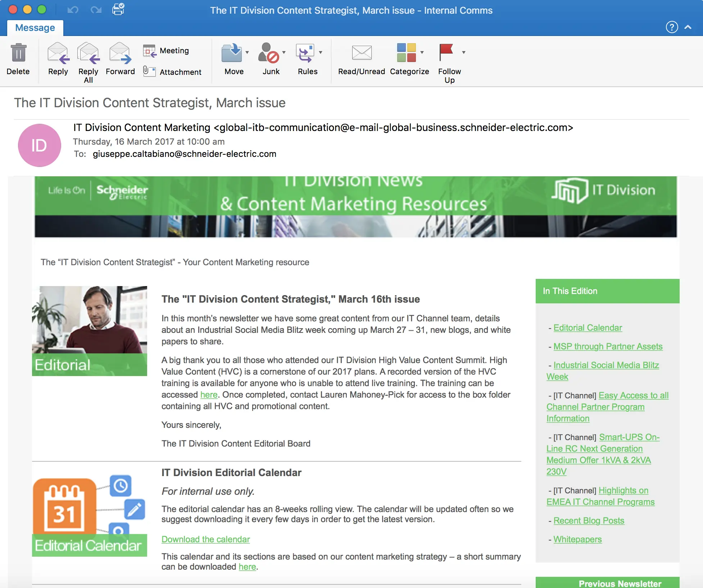This screenshot has width=703, height=588.
Task: Click the Categorize color squares icon
Action: pyautogui.click(x=407, y=53)
